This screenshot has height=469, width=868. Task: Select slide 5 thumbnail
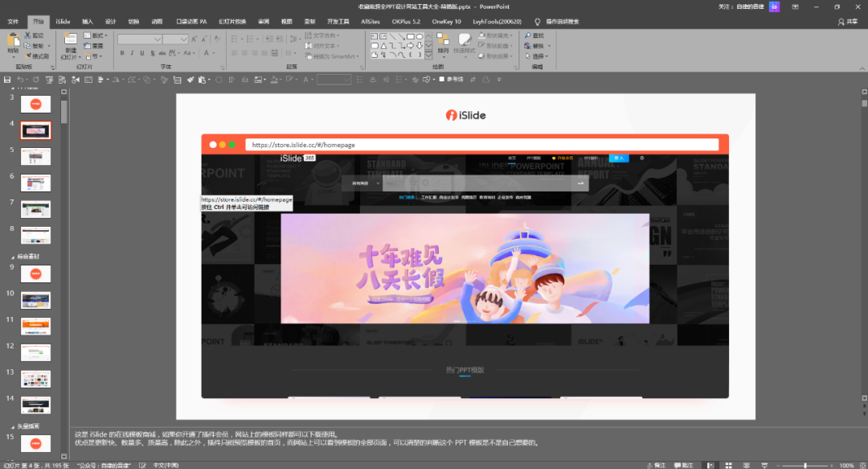pos(36,156)
